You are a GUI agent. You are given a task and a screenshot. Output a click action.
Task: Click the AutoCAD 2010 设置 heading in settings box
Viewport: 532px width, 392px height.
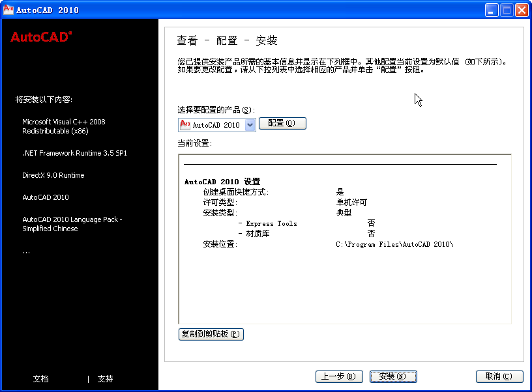pyautogui.click(x=222, y=182)
